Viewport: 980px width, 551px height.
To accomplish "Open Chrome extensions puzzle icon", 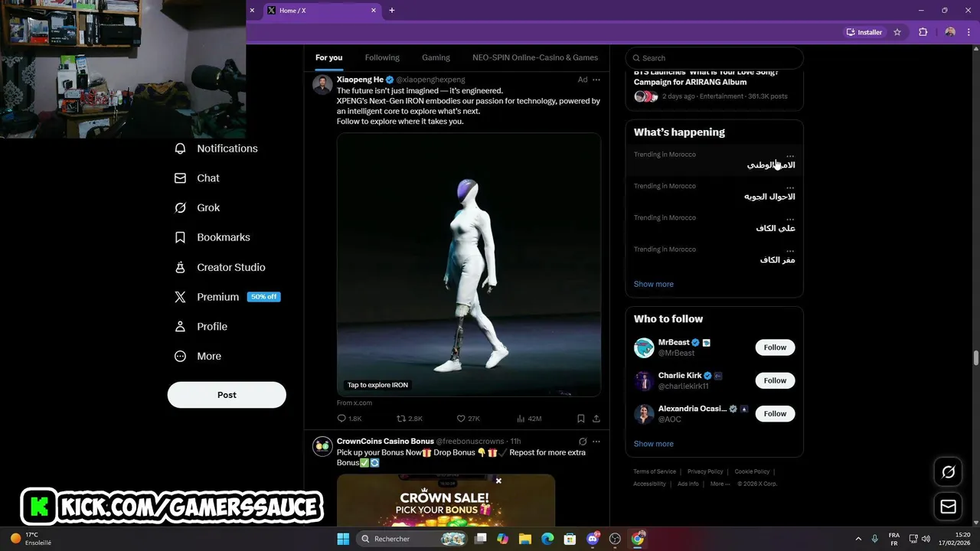I will pos(923,32).
